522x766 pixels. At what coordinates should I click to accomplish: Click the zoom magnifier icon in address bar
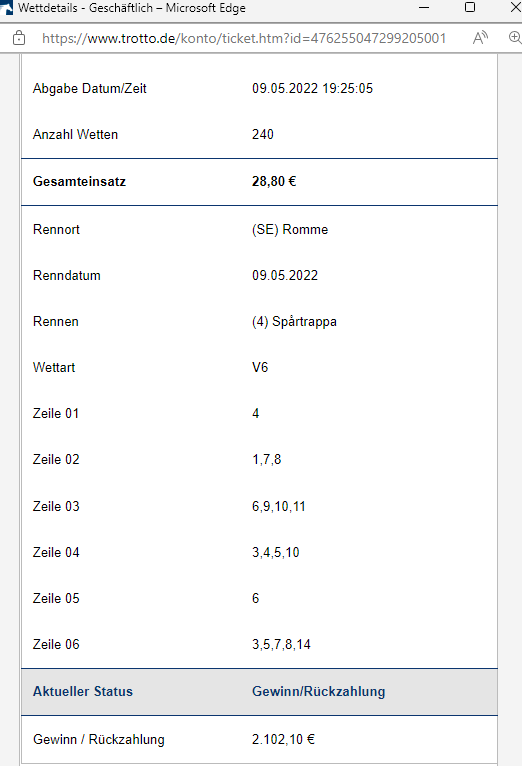pos(515,38)
